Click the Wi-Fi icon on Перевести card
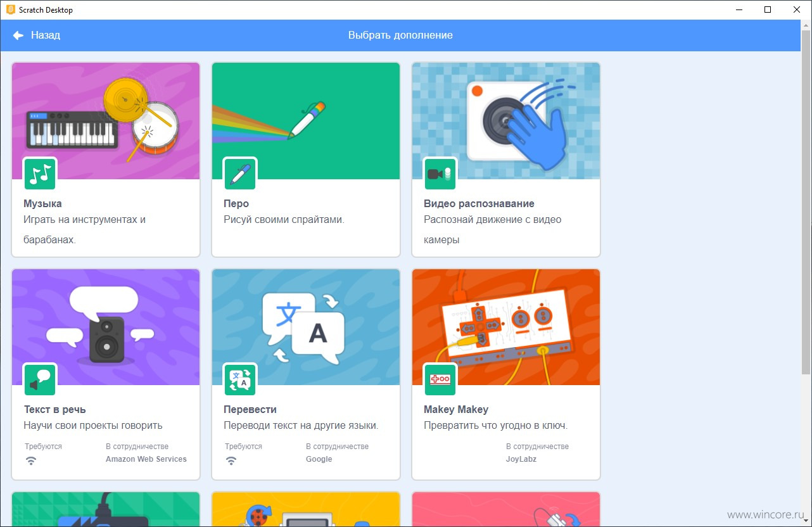Viewport: 812px width, 527px height. click(231, 460)
